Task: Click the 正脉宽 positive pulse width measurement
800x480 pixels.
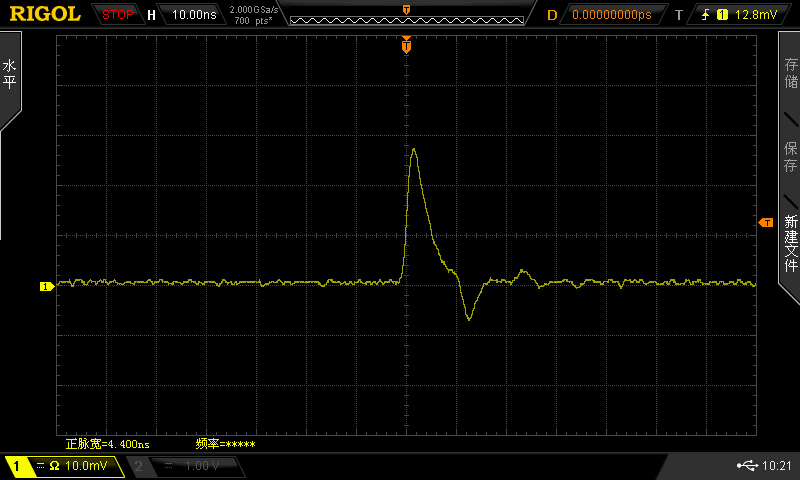Action: click(108, 444)
